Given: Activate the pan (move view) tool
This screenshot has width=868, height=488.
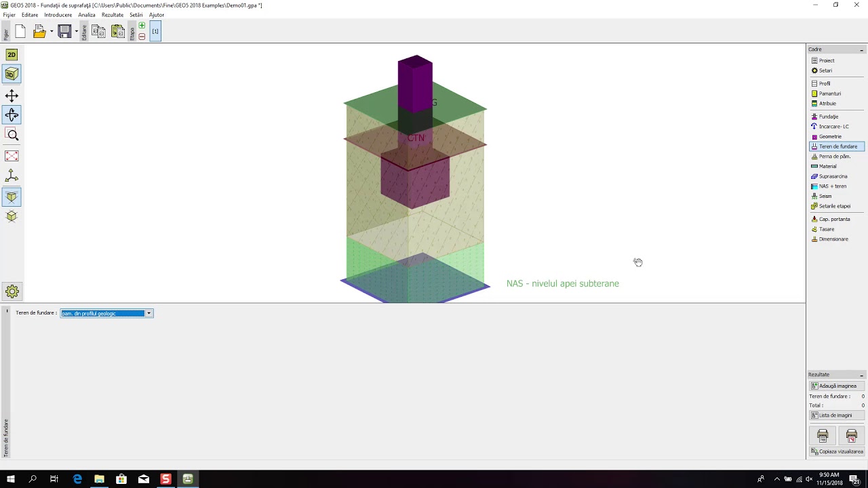Looking at the screenshot, I should [12, 96].
